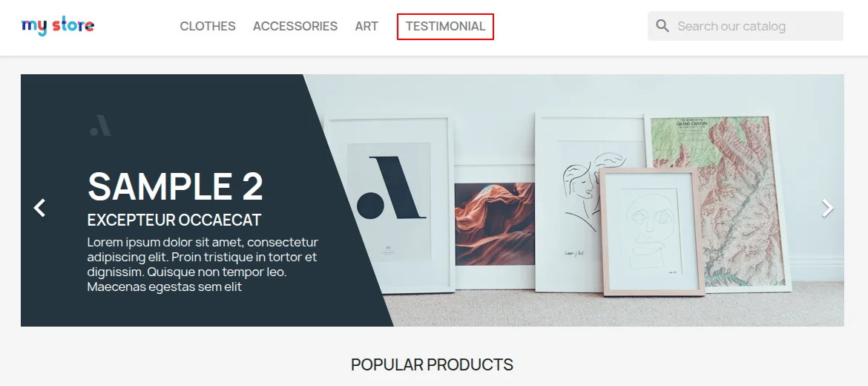Open the CLOTHES menu

click(x=208, y=26)
